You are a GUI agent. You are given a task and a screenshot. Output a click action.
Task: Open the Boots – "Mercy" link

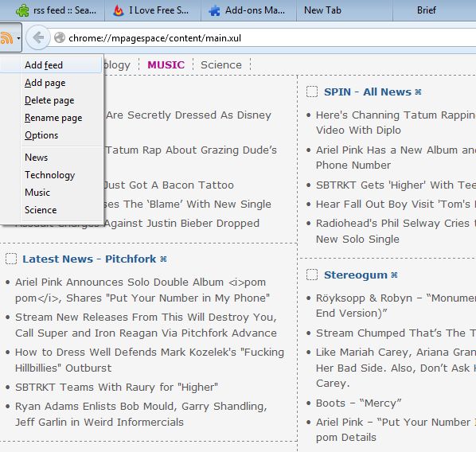358,403
